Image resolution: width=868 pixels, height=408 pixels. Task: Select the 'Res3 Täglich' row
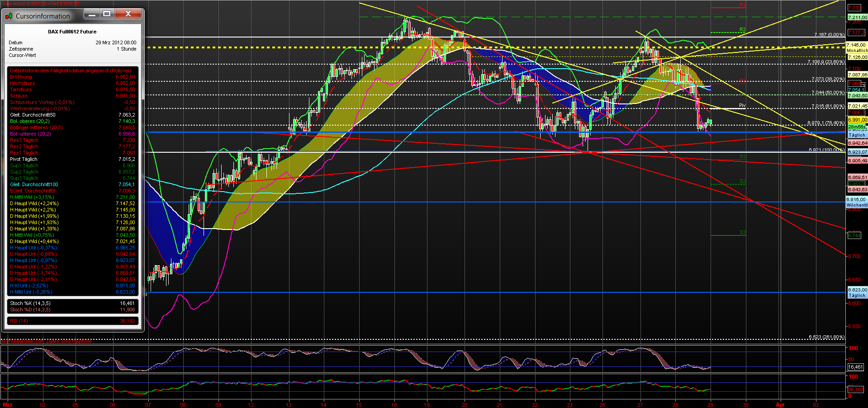click(x=72, y=140)
